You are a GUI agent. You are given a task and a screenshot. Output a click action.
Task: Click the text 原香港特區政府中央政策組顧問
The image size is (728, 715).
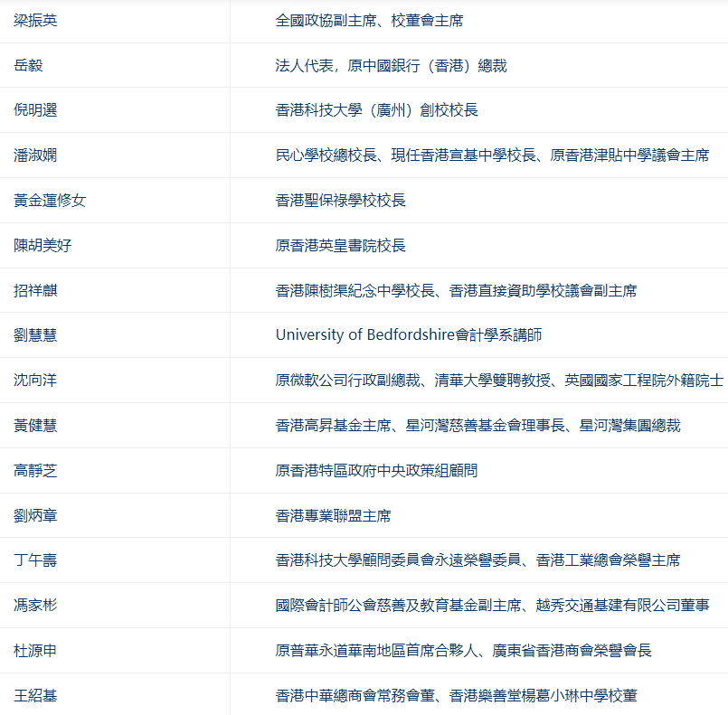376,470
